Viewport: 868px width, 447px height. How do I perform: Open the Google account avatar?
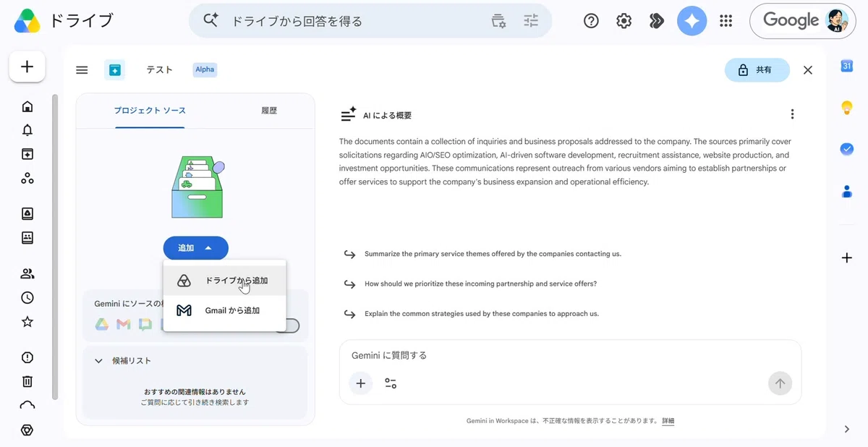(x=836, y=21)
